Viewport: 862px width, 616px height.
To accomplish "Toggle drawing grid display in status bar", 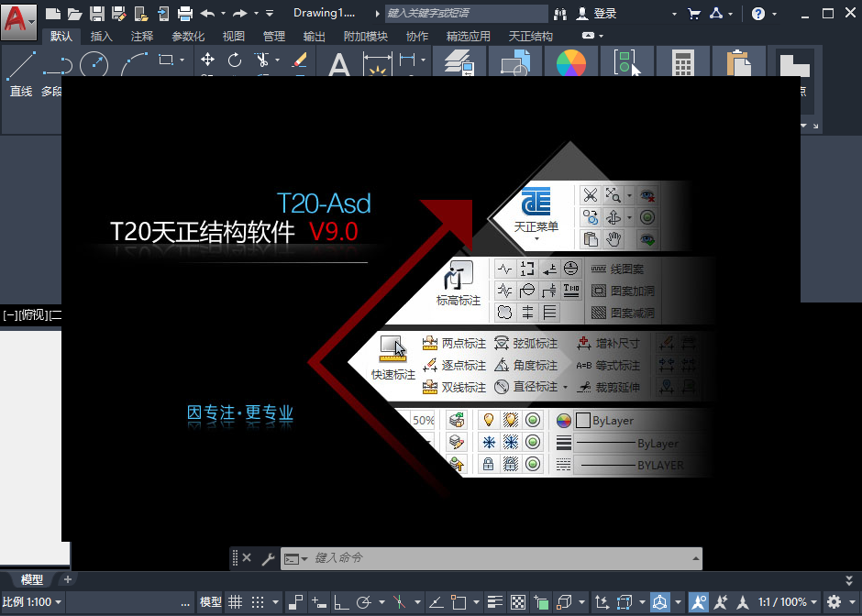I will click(236, 602).
